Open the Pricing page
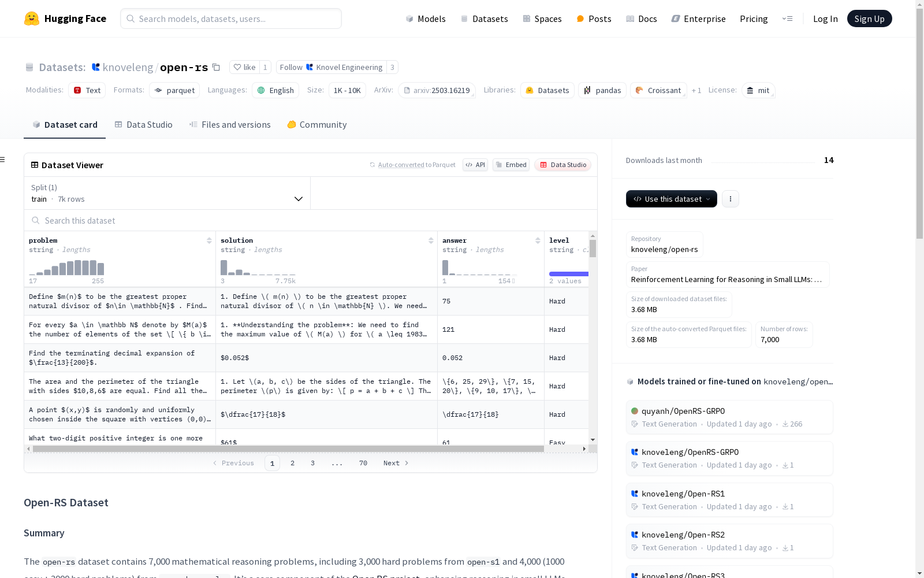The height and width of the screenshot is (578, 924). click(754, 18)
